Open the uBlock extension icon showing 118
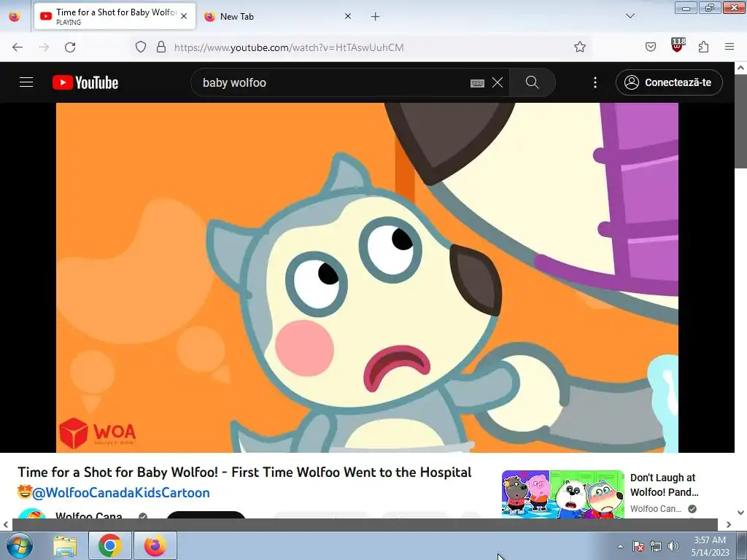This screenshot has width=747, height=560. point(678,45)
